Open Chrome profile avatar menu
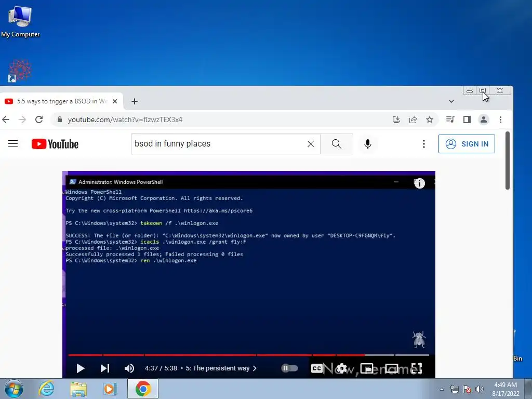 point(484,119)
